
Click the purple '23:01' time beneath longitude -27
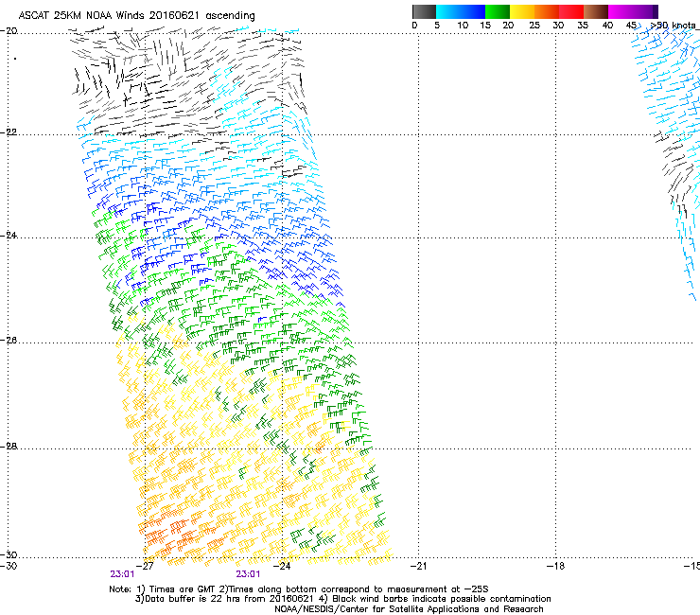click(122, 574)
